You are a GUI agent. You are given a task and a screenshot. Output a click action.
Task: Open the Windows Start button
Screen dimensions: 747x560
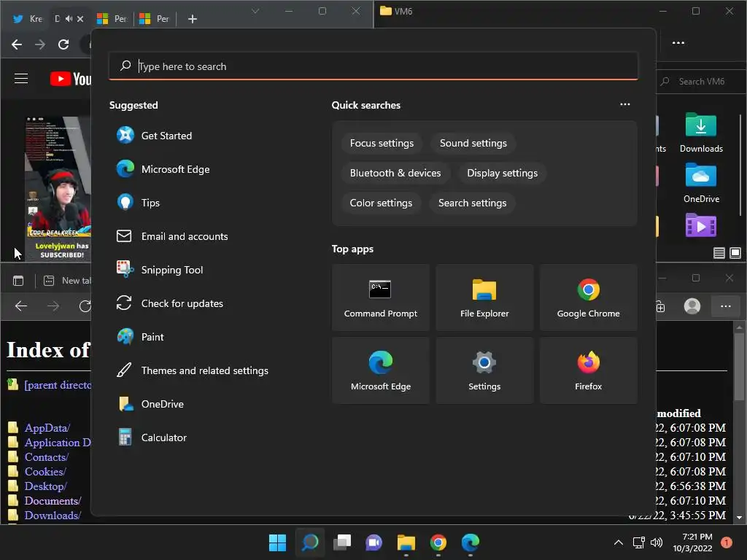277,542
